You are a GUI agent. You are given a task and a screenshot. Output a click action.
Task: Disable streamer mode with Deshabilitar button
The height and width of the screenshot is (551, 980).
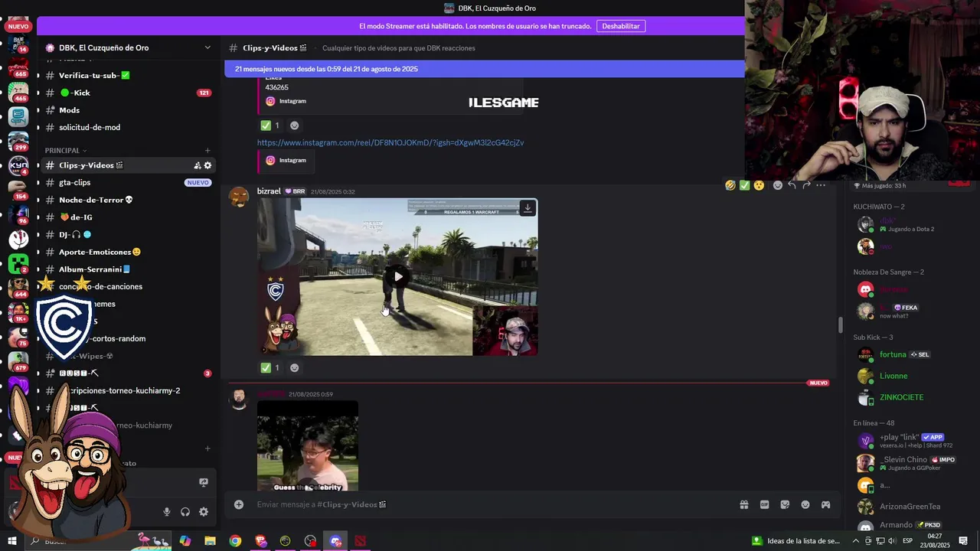click(621, 26)
